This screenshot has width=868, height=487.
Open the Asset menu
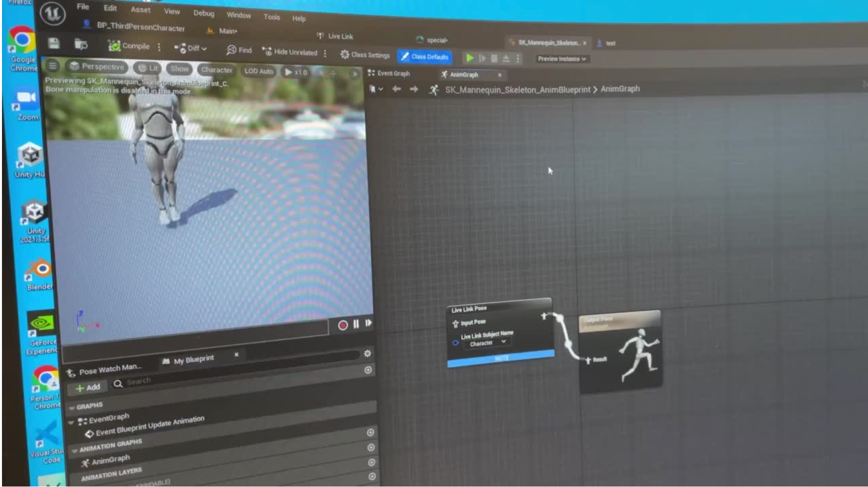click(x=140, y=10)
